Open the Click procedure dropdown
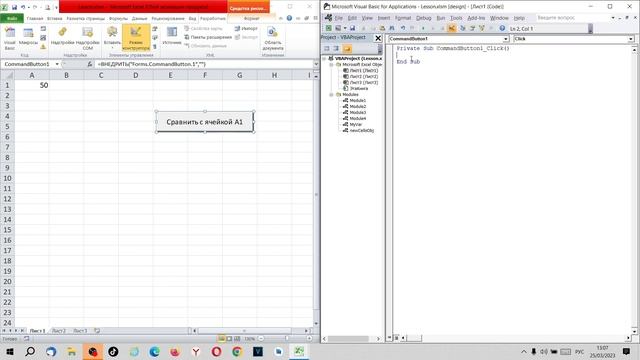The image size is (640, 360). 631,39
